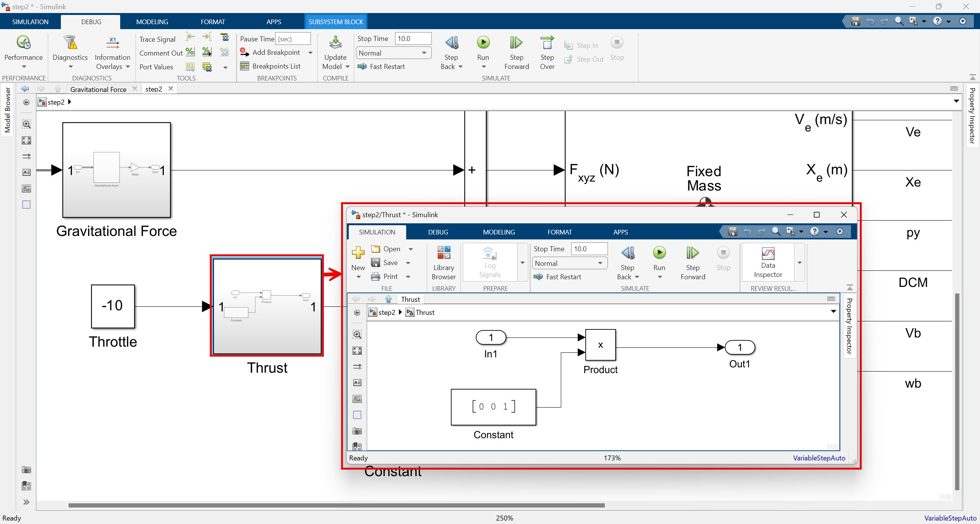Run simulation in Thrust window
The image size is (980, 524).
click(659, 253)
